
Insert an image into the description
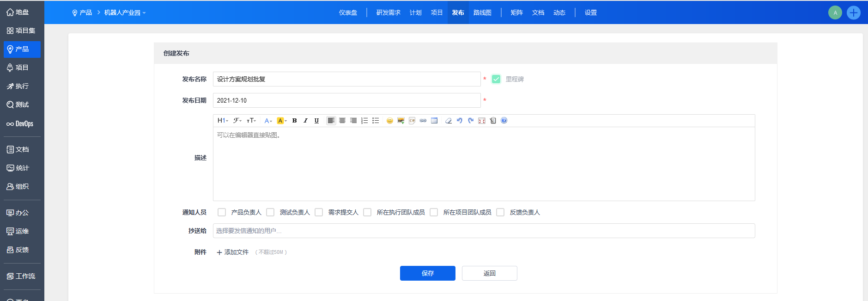[x=401, y=121]
